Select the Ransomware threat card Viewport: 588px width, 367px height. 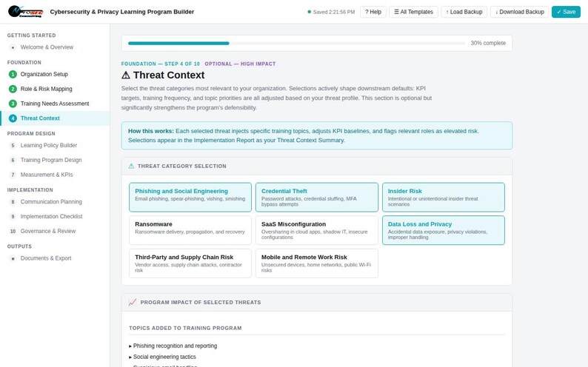190,230
